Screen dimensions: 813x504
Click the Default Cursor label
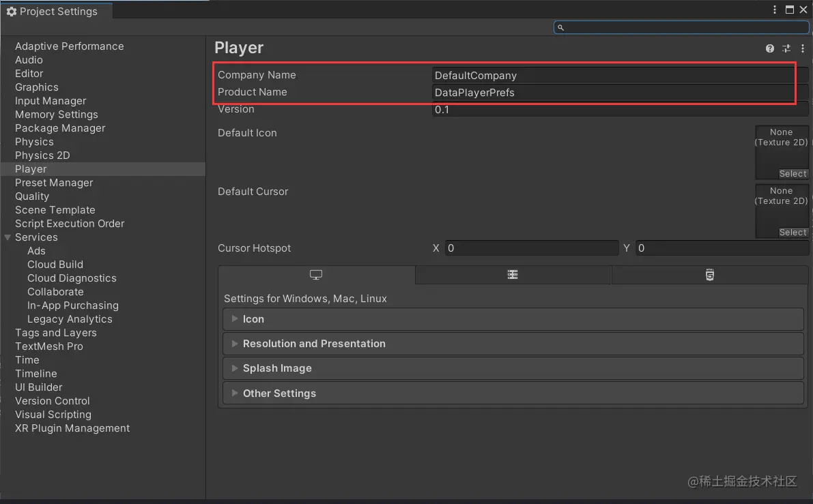click(253, 191)
